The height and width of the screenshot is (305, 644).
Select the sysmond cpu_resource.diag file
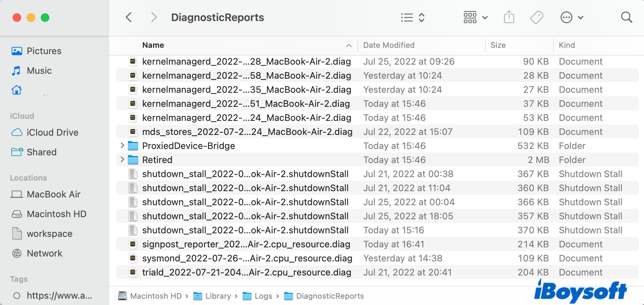point(247,258)
